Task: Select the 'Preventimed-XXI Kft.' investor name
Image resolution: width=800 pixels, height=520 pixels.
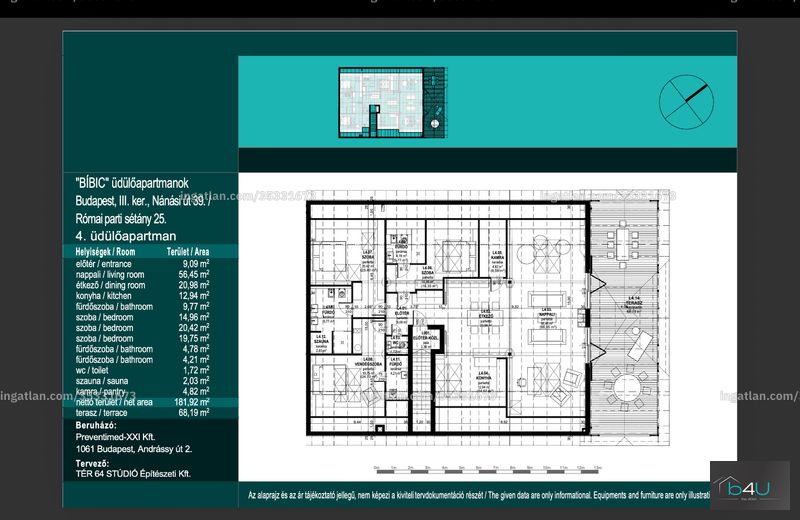Action: click(x=115, y=437)
